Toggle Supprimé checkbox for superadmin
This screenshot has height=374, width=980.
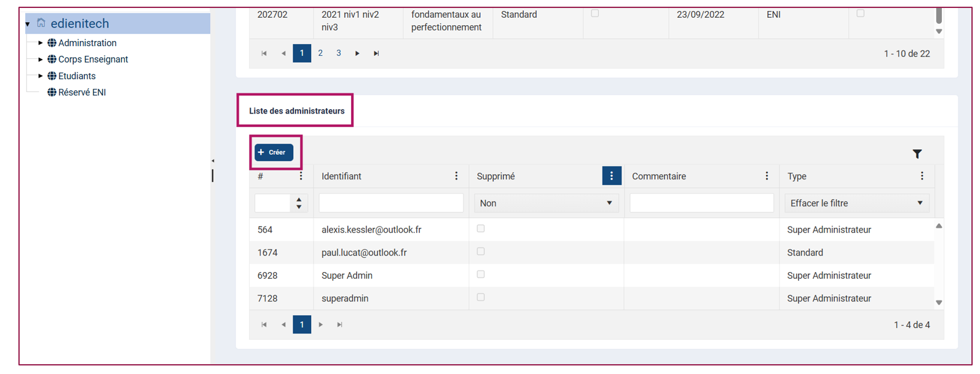481,297
